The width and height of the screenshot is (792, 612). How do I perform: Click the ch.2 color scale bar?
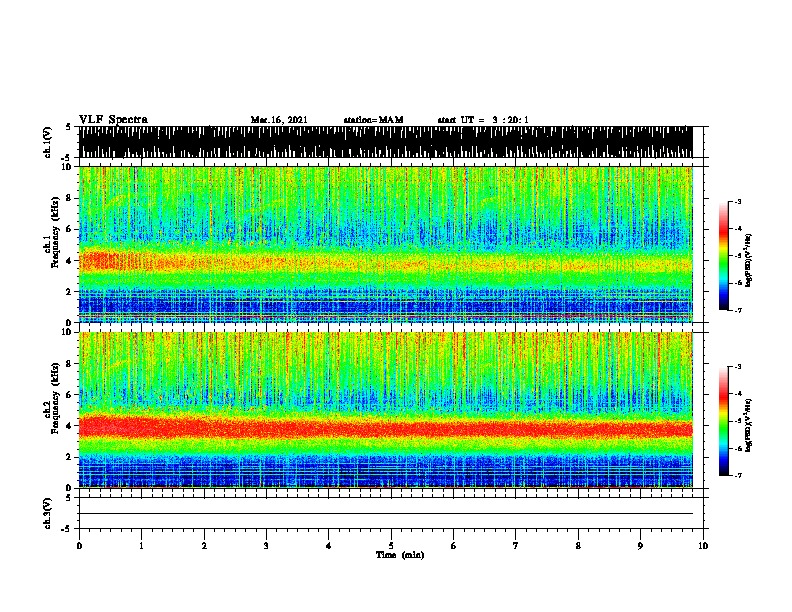pos(723,421)
